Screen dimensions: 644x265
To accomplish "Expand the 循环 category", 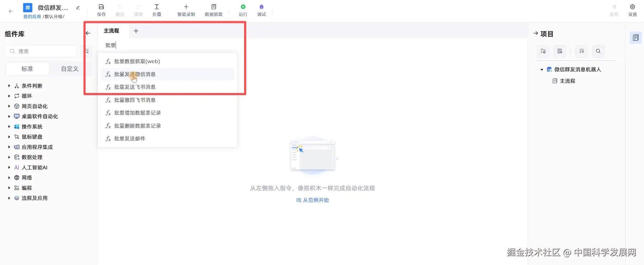I will [x=9, y=96].
